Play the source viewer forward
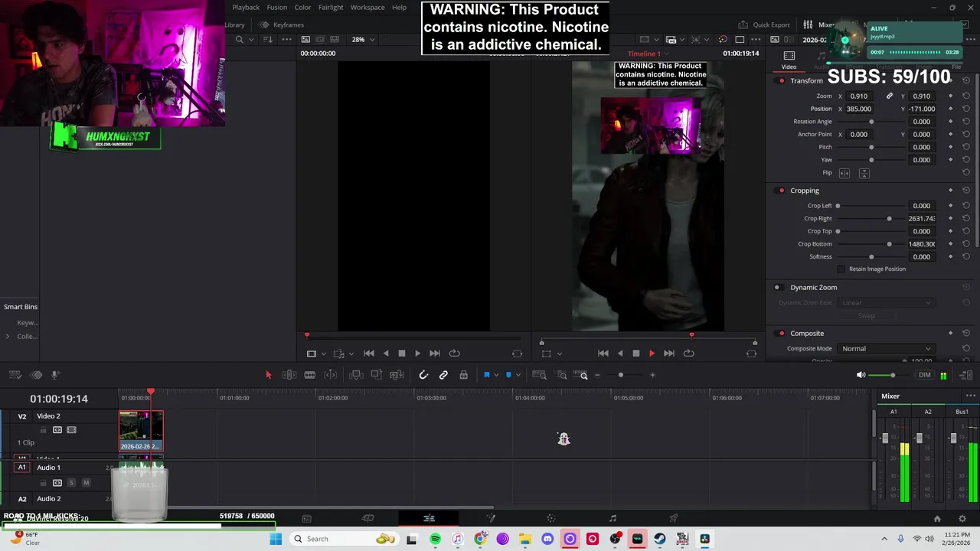Viewport: 980px width, 551px height. (417, 354)
